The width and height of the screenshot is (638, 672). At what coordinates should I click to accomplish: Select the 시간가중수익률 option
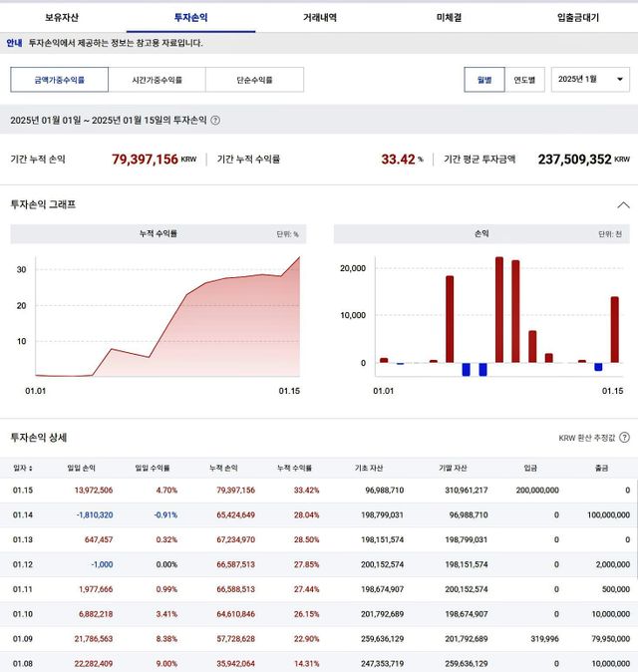pos(158,80)
